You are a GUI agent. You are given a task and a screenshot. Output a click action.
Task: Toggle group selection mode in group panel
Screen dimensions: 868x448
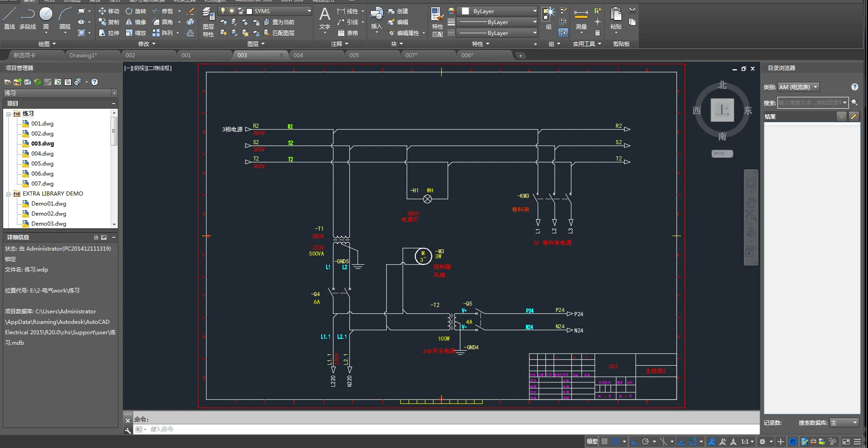563,33
